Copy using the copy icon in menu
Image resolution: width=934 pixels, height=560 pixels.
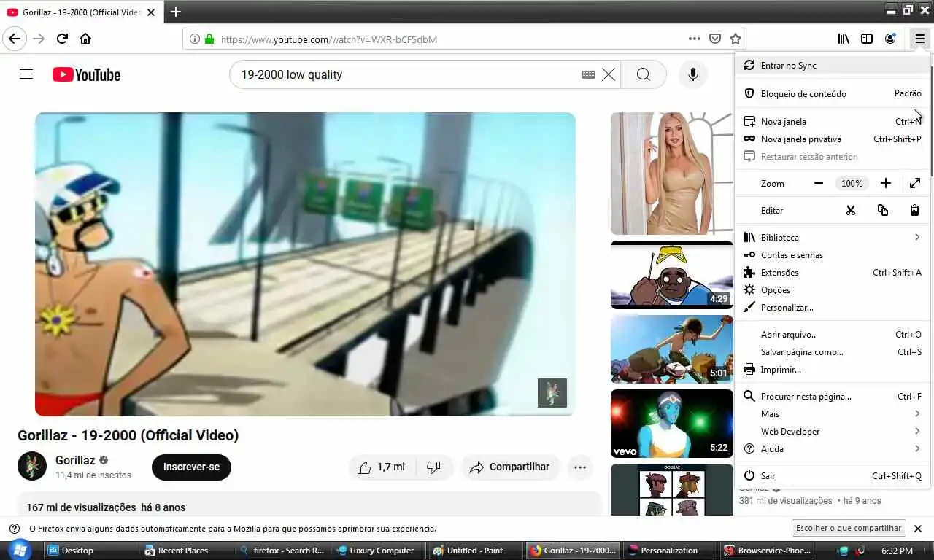(x=882, y=210)
